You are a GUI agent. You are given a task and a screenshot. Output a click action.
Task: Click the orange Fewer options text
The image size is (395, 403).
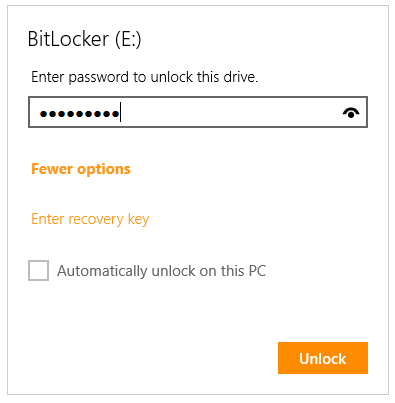(x=81, y=169)
